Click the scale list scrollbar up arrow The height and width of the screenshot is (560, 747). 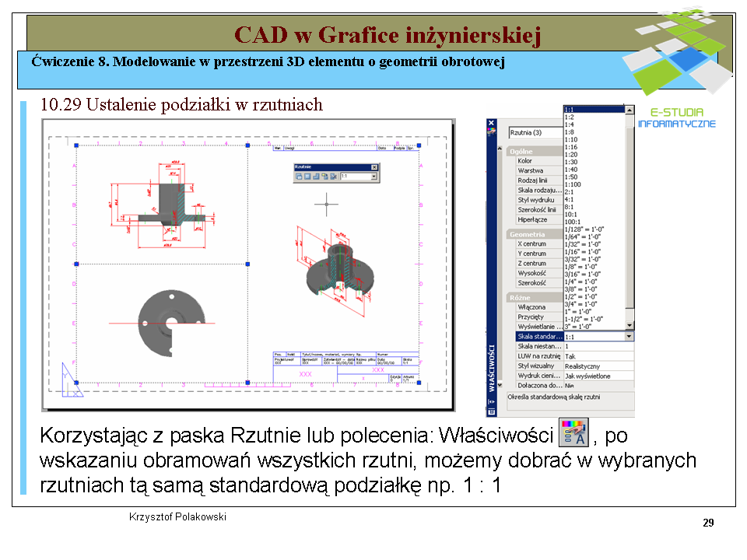(630, 110)
